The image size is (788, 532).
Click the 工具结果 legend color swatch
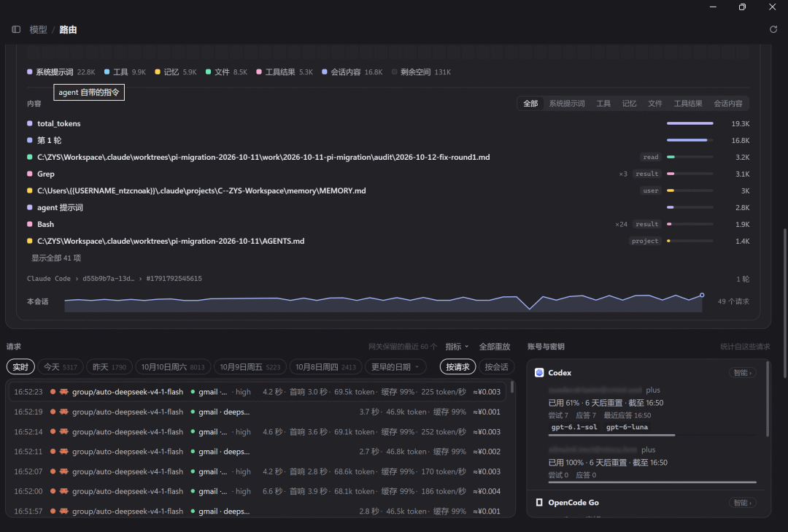259,72
